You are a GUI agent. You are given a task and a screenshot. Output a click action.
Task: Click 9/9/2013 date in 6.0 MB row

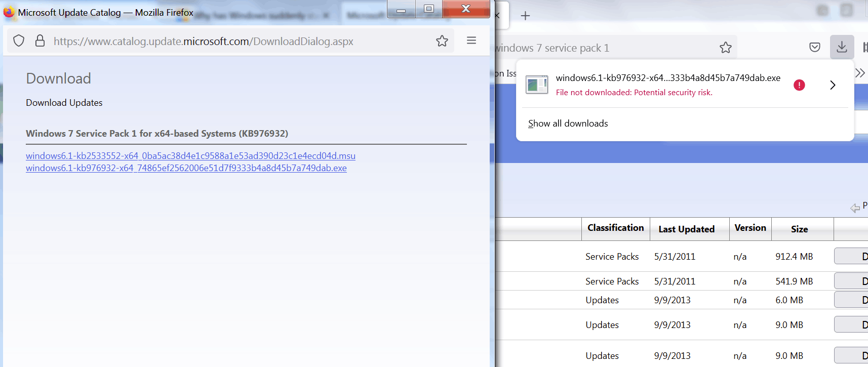tap(672, 300)
